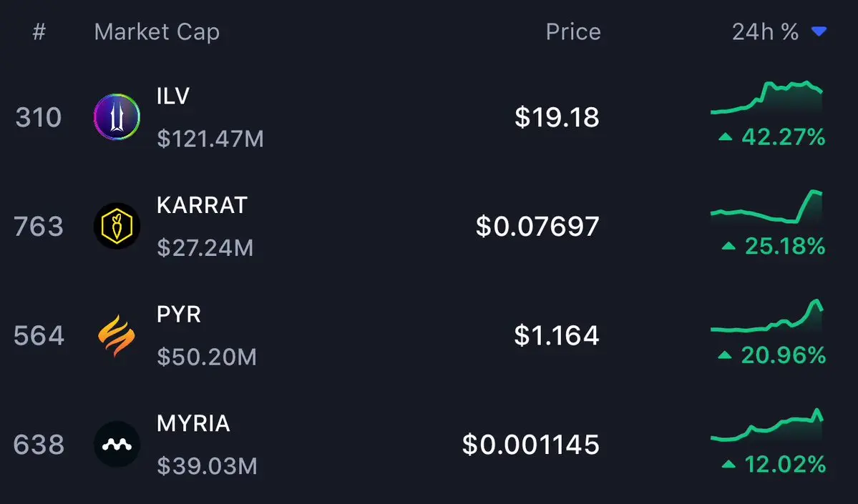View the ILV 24h sparkline chart

point(766,97)
